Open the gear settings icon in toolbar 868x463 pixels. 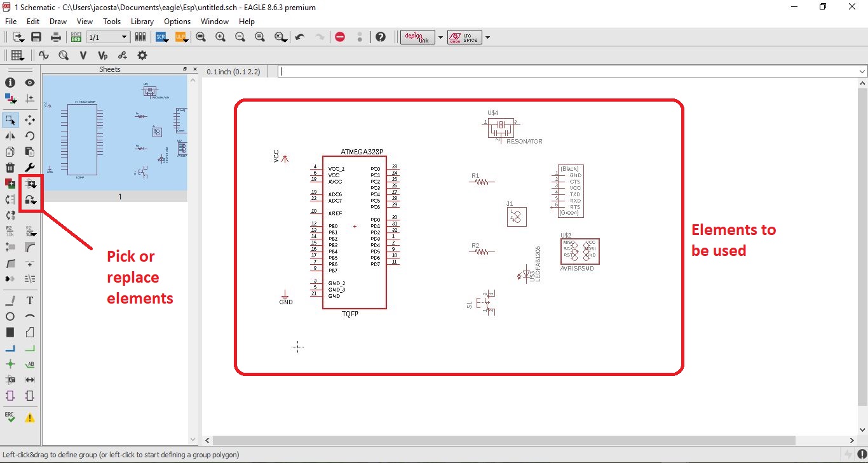[142, 55]
